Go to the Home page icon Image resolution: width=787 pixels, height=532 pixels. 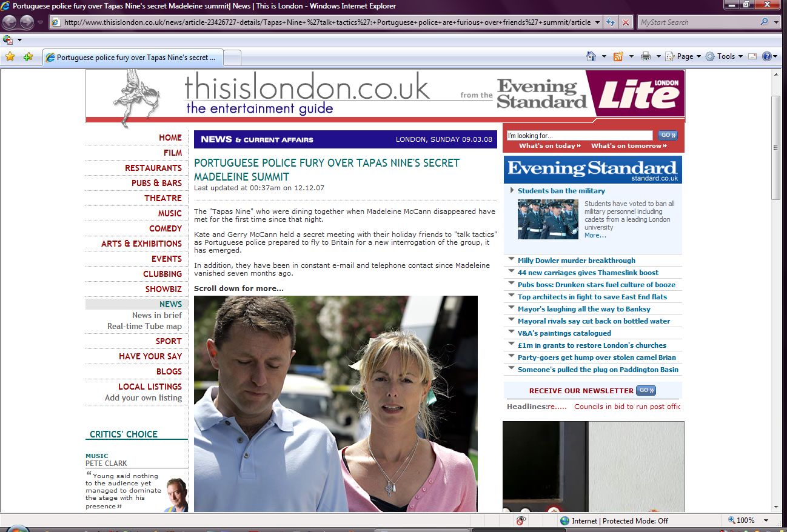[591, 56]
